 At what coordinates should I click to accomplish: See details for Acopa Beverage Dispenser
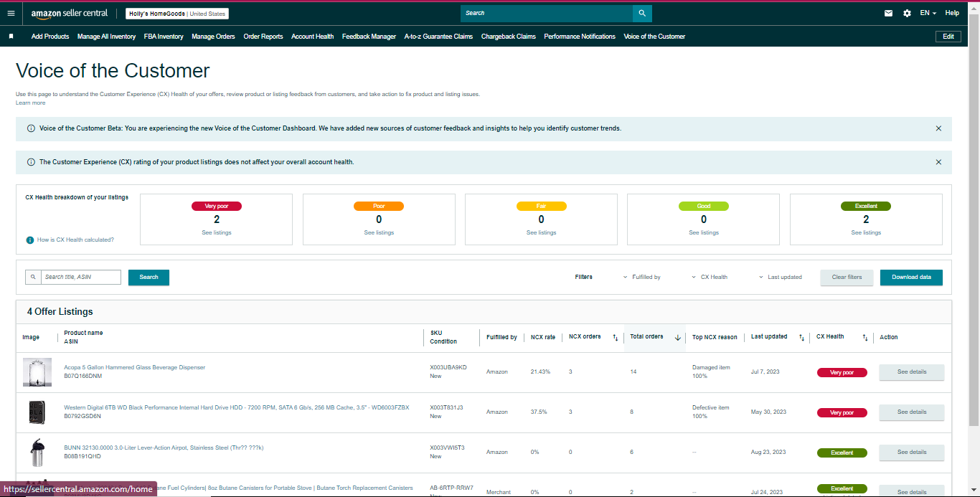point(912,372)
